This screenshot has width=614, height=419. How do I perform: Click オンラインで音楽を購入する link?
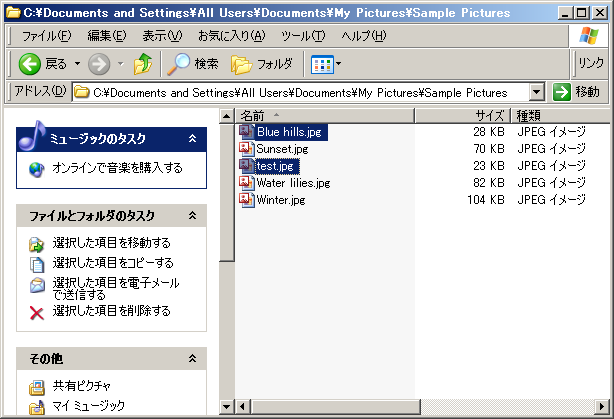[117, 168]
